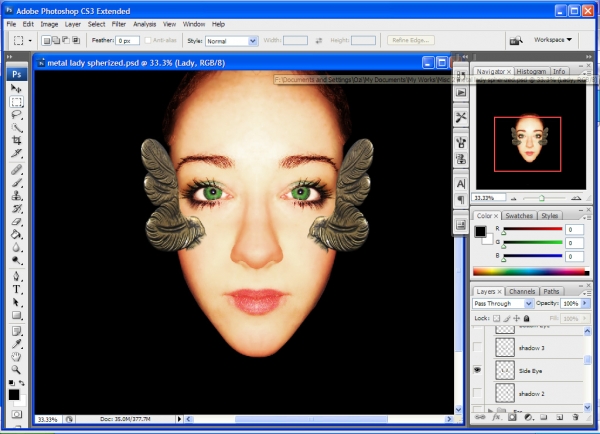Hide the Side Eye layer
Viewport: 600px width, 434px height.
point(477,370)
